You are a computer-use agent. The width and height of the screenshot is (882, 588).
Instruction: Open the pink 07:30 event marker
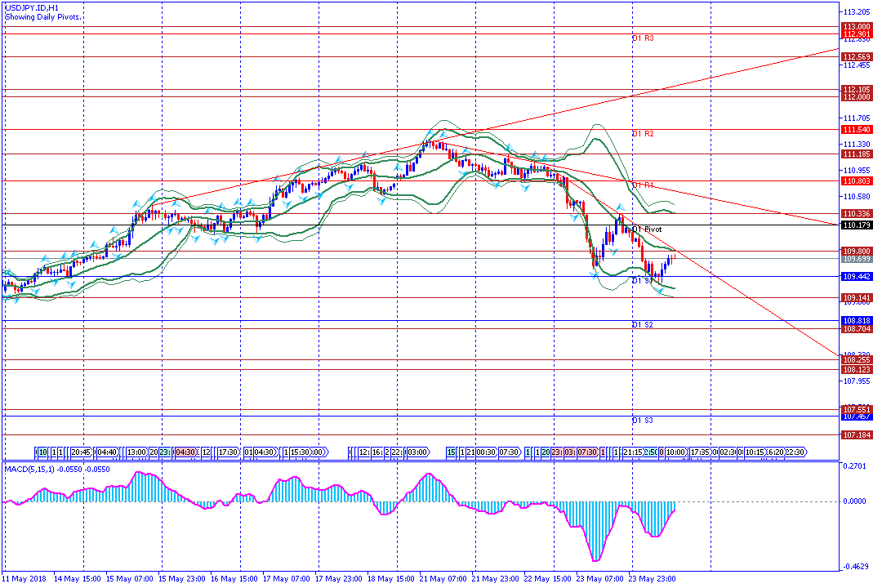[587, 452]
